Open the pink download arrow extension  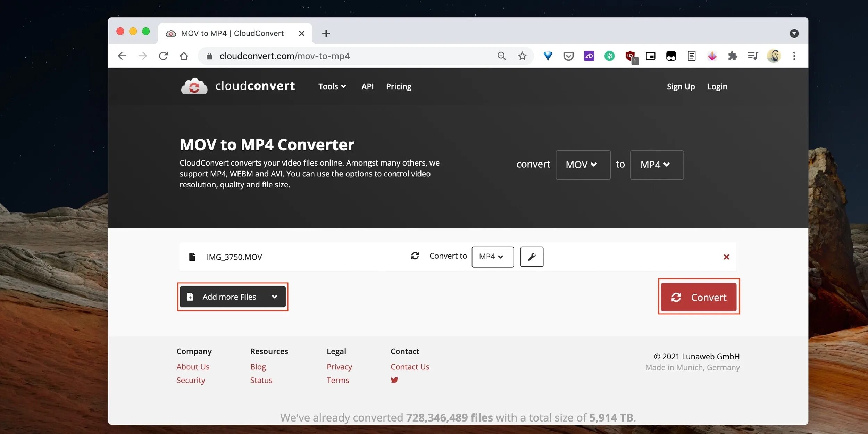(712, 56)
